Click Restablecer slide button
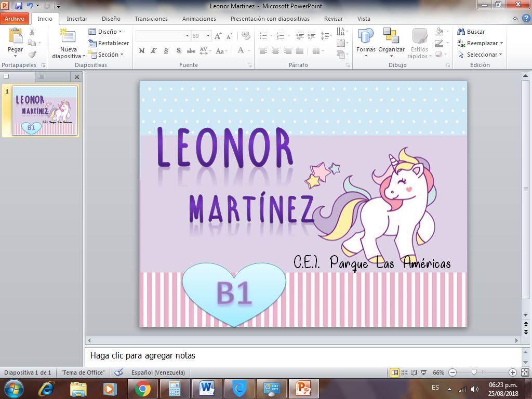This screenshot has height=399, width=532. [109, 43]
